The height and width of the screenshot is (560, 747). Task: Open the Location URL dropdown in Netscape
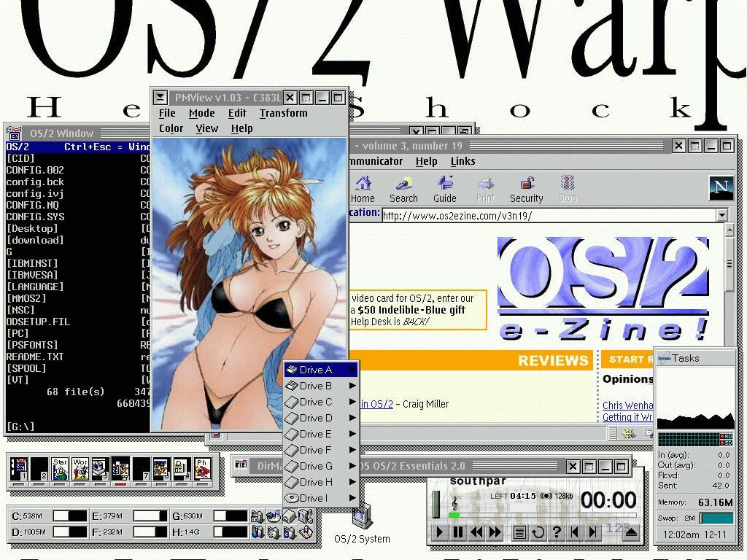pyautogui.click(x=722, y=215)
